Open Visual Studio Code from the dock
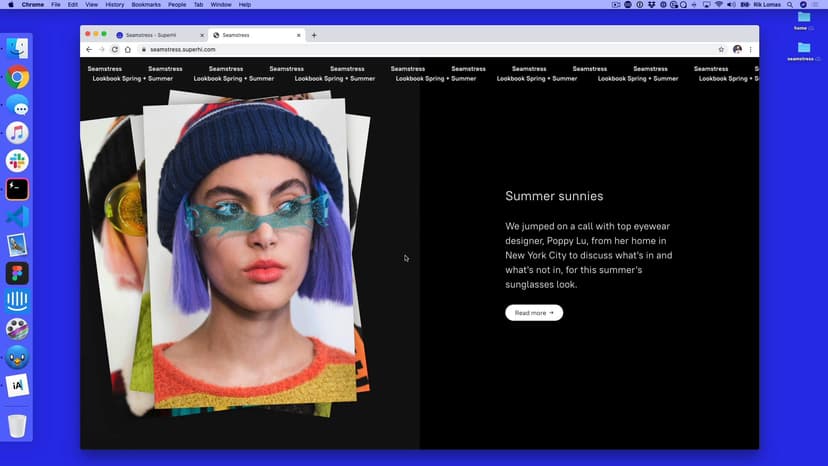The height and width of the screenshot is (466, 828). 17,217
